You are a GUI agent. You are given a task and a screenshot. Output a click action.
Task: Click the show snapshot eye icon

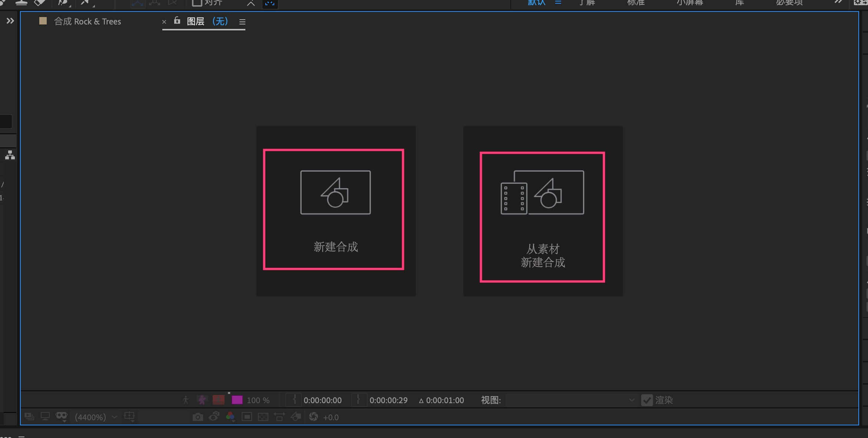214,417
